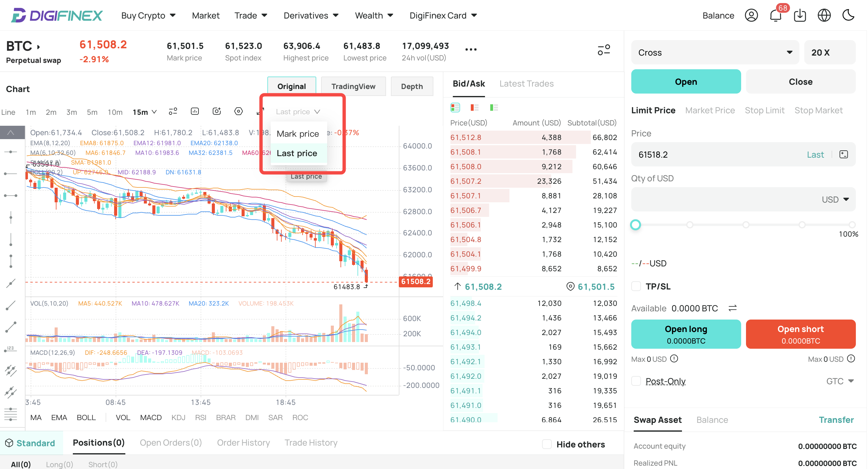Show asks-only order book view

coord(474,108)
